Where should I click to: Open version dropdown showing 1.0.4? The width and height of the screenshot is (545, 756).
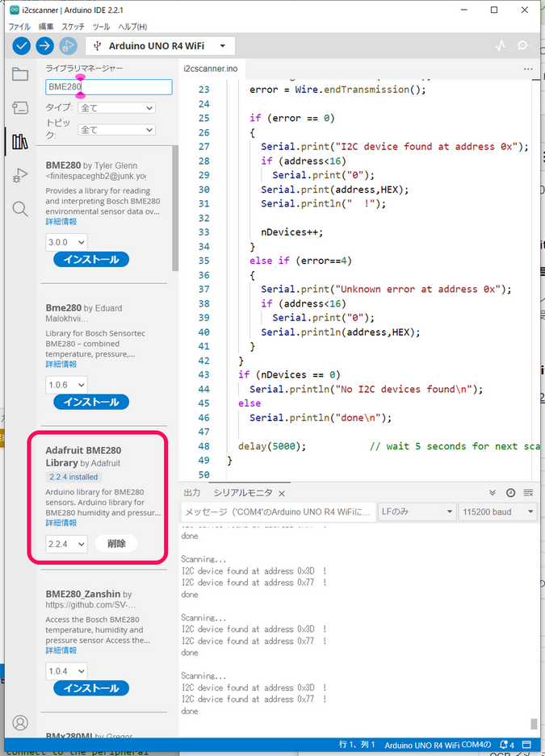point(66,671)
